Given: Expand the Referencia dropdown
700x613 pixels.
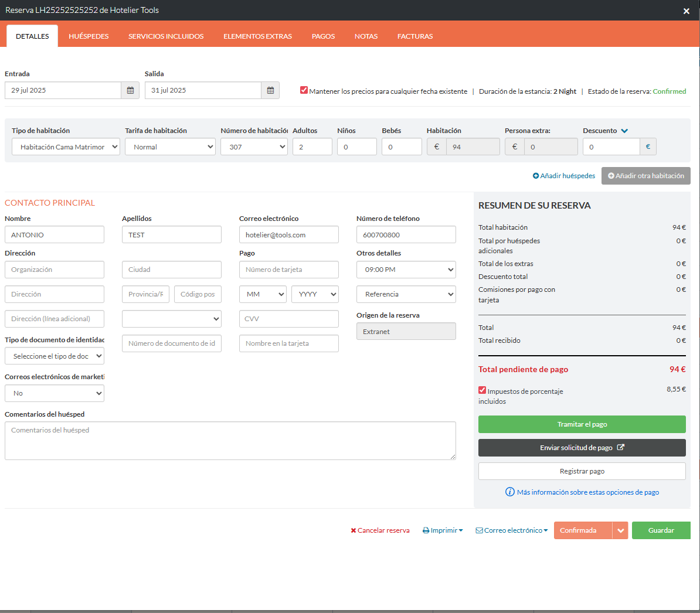Looking at the screenshot, I should [x=406, y=294].
